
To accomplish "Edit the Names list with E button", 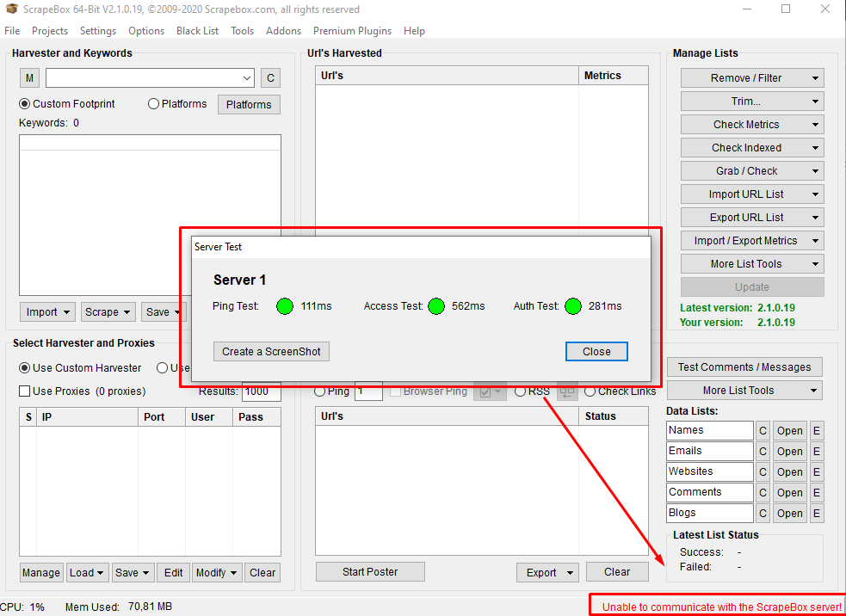I will pos(817,431).
